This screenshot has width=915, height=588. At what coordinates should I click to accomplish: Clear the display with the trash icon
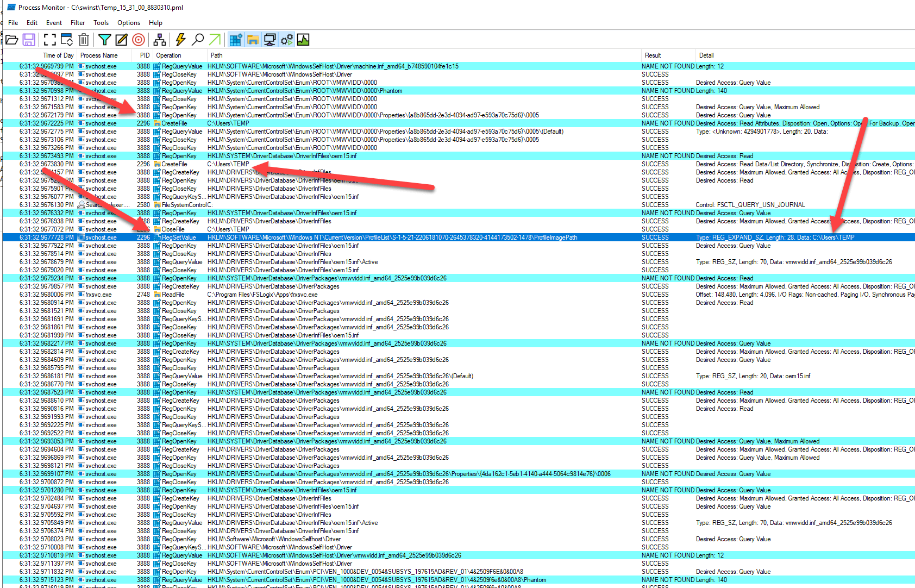tap(84, 40)
